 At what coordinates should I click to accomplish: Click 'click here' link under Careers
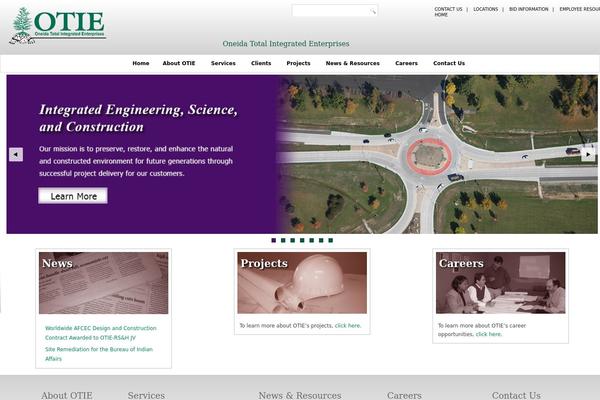coord(489,334)
